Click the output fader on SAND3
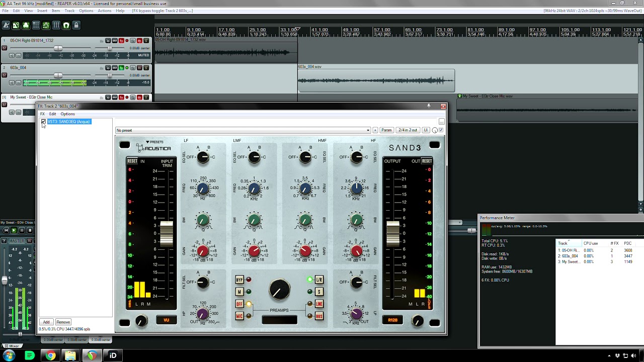Screen dimensions: 644x362 pyautogui.click(x=393, y=233)
